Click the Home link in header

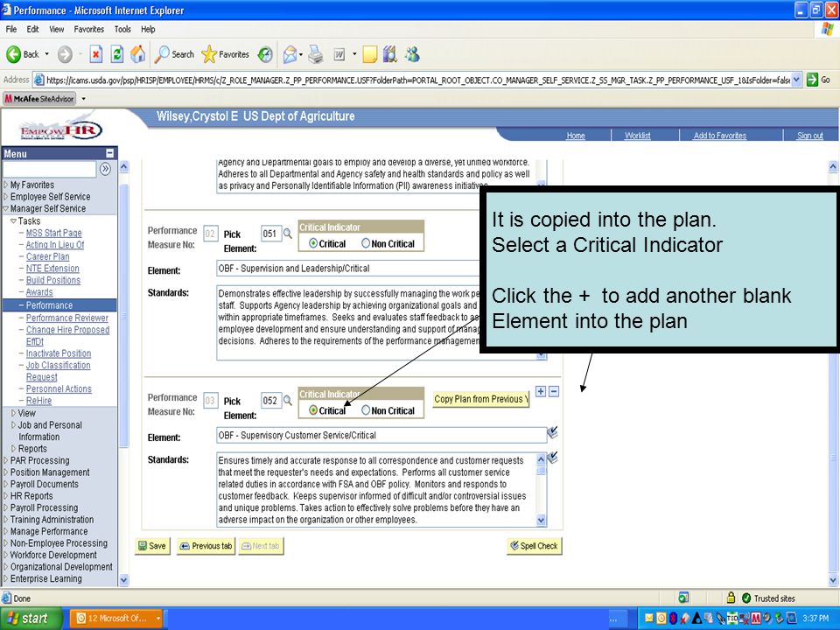tap(576, 136)
